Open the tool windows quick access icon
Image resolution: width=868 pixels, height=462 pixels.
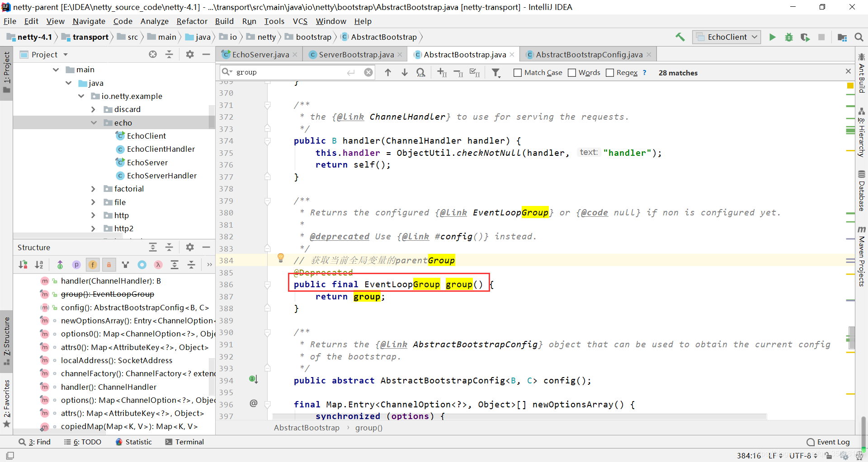10,455
